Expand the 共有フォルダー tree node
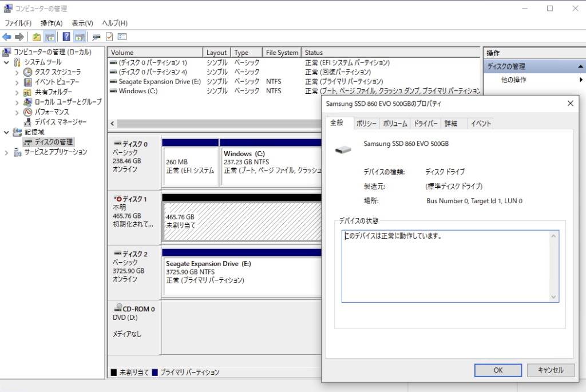 17,92
